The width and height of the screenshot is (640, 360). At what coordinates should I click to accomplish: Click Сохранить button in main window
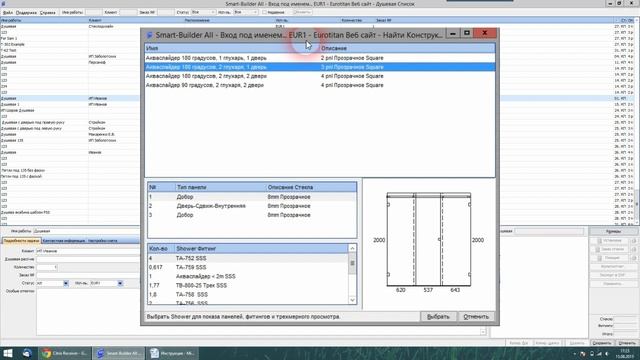point(602,343)
